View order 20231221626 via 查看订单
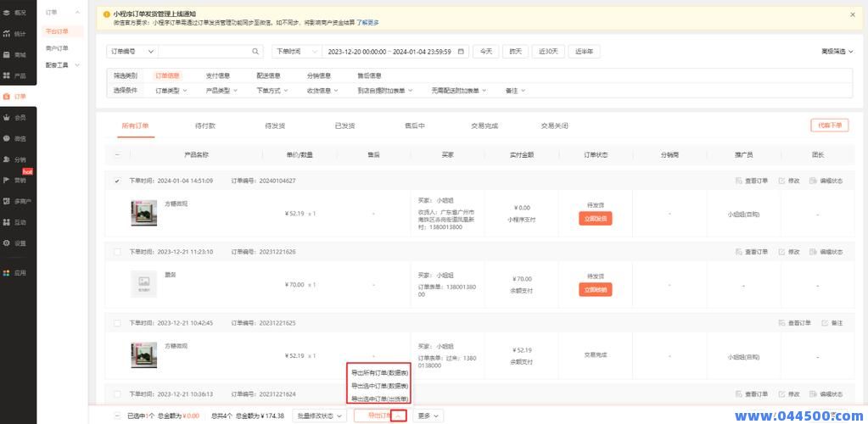Image resolution: width=868 pixels, height=424 pixels. (751, 252)
